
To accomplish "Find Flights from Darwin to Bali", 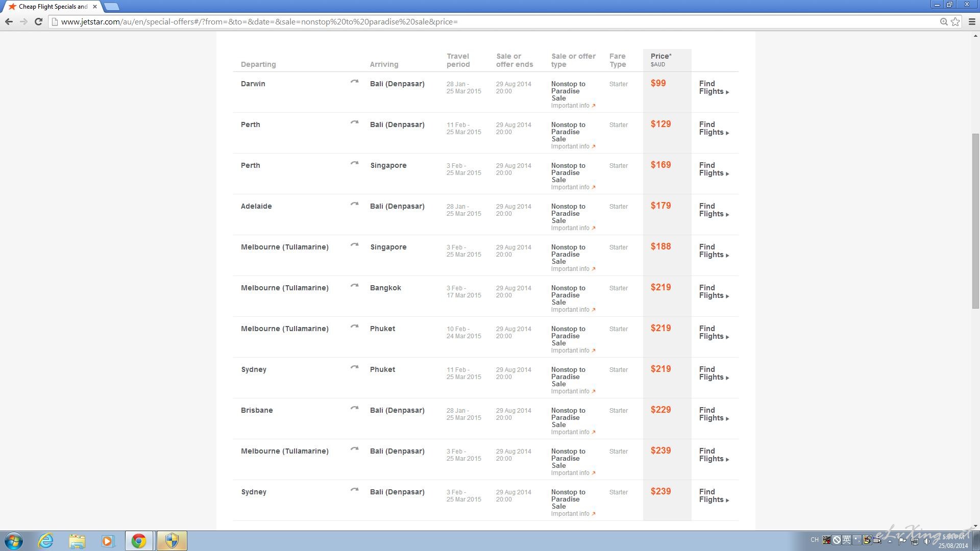I will click(x=714, y=87).
